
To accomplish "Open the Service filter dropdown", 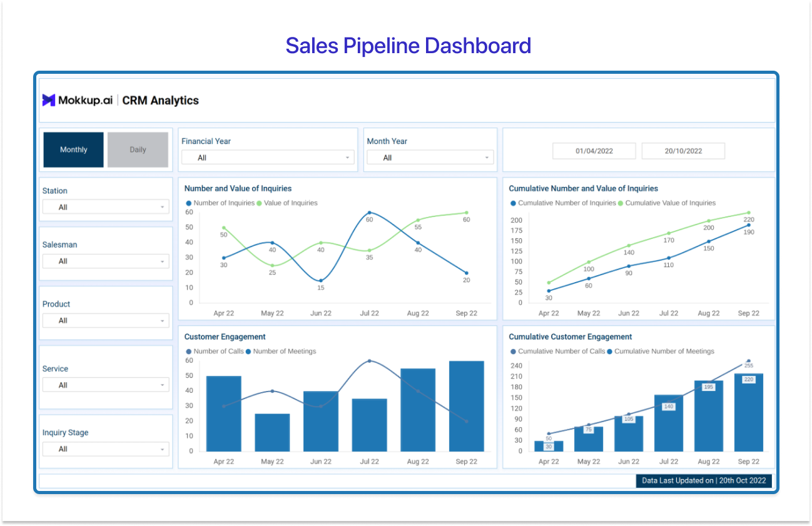I will tap(106, 385).
